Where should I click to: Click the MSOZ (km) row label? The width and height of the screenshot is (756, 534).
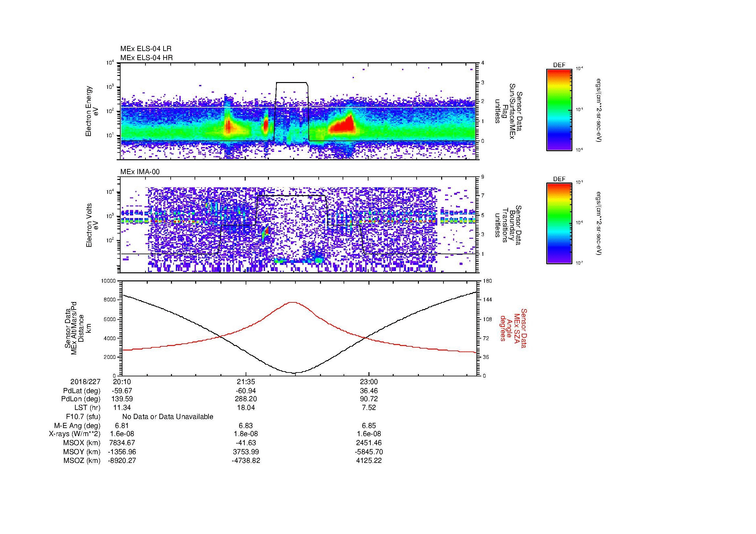82,461
